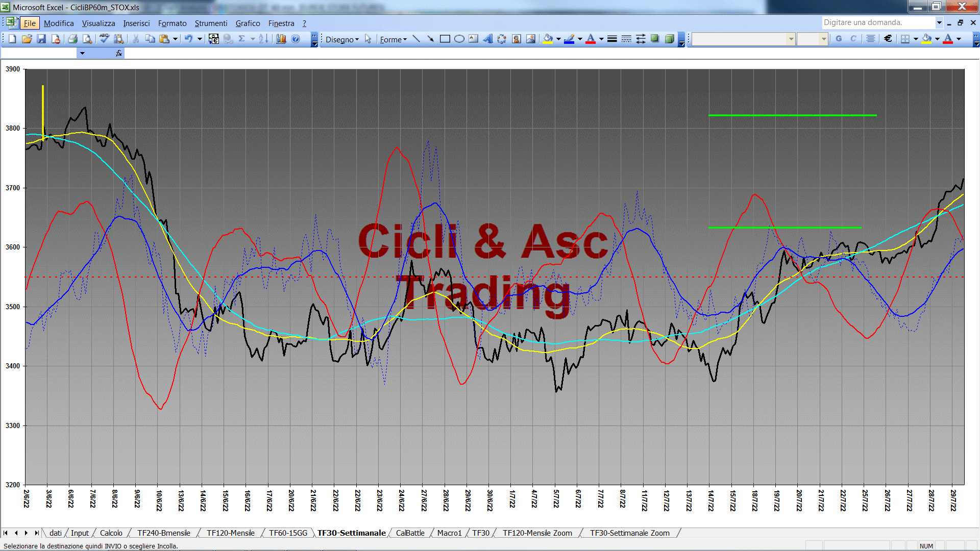This screenshot has height=551, width=980.
Task: Apply Euro currency style
Action: click(x=888, y=39)
